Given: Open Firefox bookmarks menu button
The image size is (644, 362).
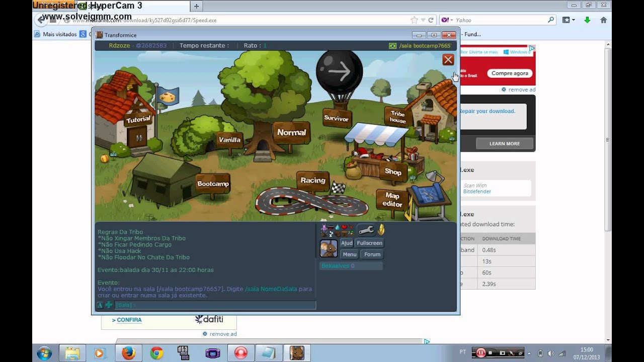Looking at the screenshot, I should pyautogui.click(x=569, y=20).
